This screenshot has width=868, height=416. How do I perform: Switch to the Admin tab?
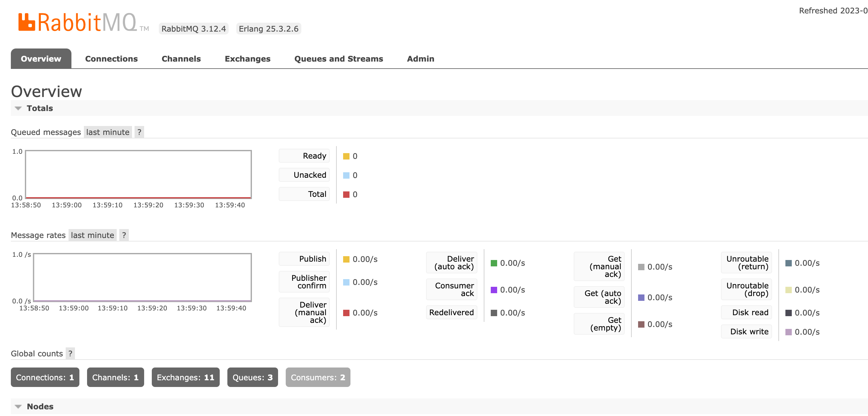coord(420,59)
